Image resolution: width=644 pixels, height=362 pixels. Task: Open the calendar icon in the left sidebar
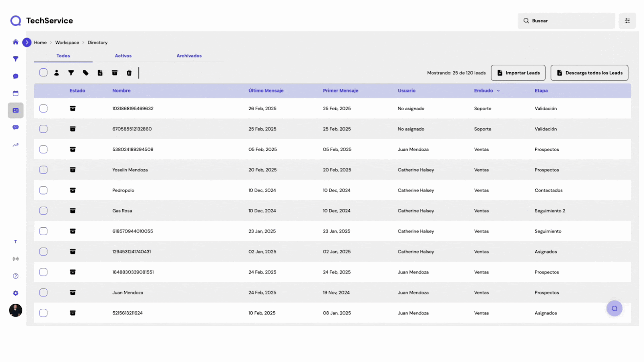tap(16, 93)
